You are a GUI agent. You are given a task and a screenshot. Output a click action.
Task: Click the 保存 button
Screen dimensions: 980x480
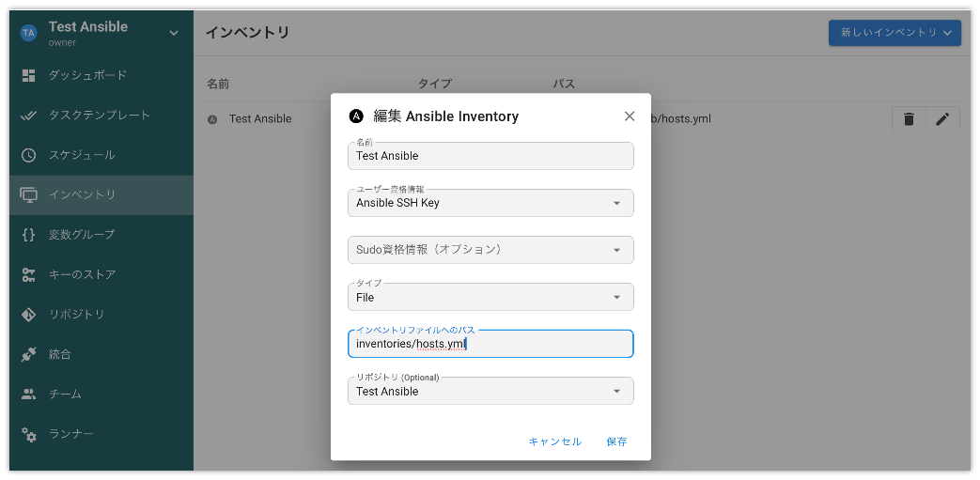click(617, 441)
